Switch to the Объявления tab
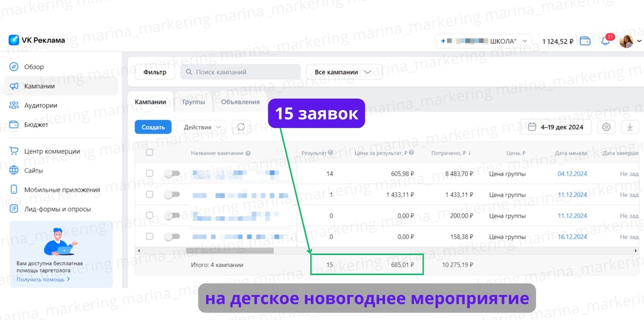Image resolution: width=644 pixels, height=320 pixels. click(240, 102)
